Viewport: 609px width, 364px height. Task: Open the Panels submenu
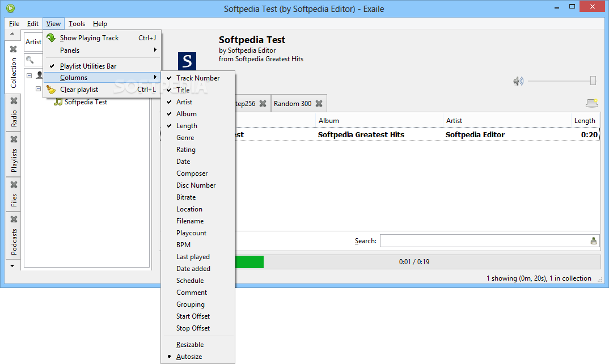click(102, 50)
